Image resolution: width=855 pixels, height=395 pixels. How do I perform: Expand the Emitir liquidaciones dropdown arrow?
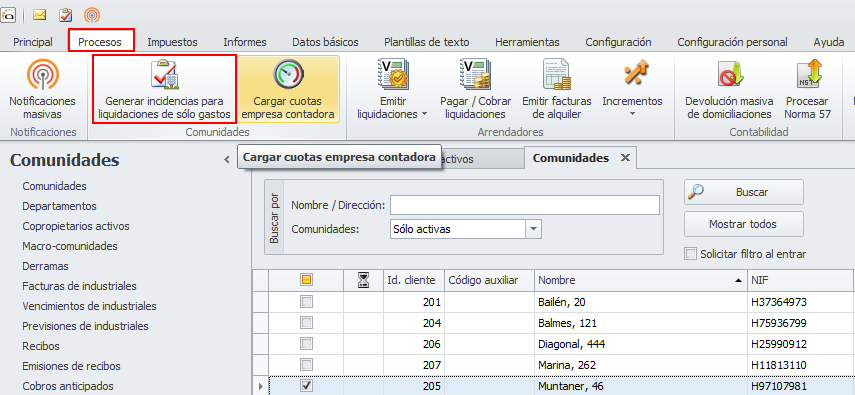(424, 115)
